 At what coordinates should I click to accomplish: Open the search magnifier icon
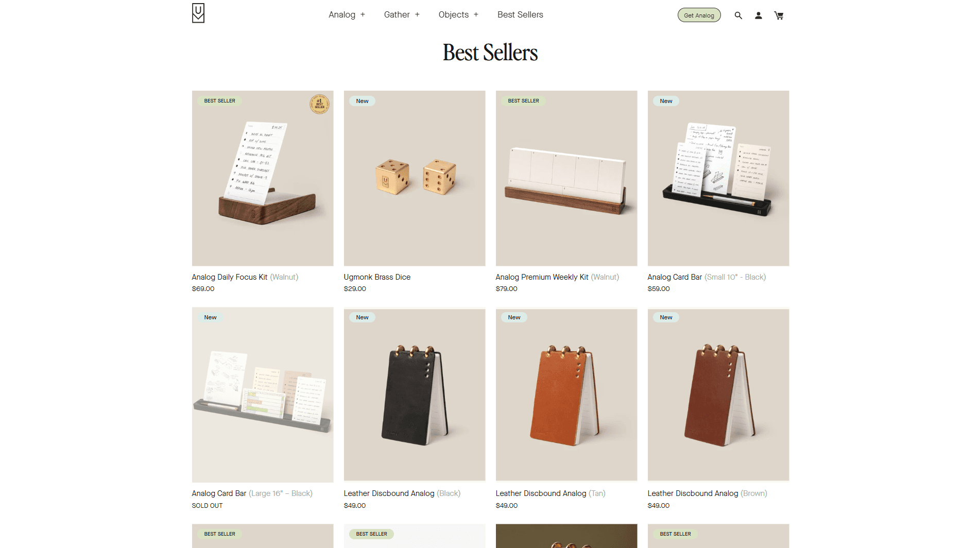pyautogui.click(x=738, y=15)
